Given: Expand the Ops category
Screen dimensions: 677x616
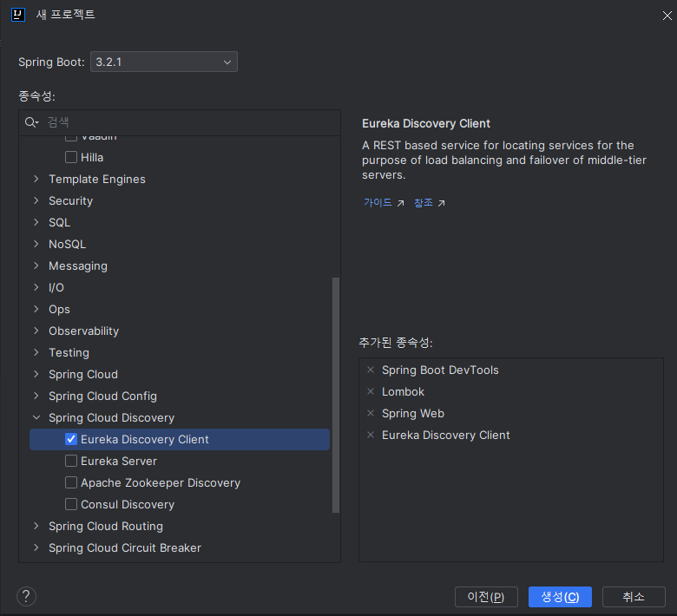Looking at the screenshot, I should pyautogui.click(x=36, y=309).
